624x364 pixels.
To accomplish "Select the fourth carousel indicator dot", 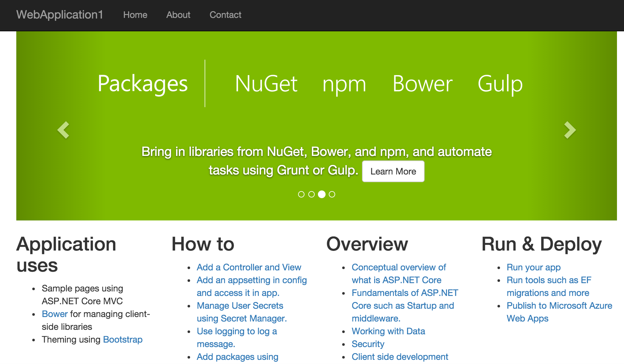I will pyautogui.click(x=332, y=194).
